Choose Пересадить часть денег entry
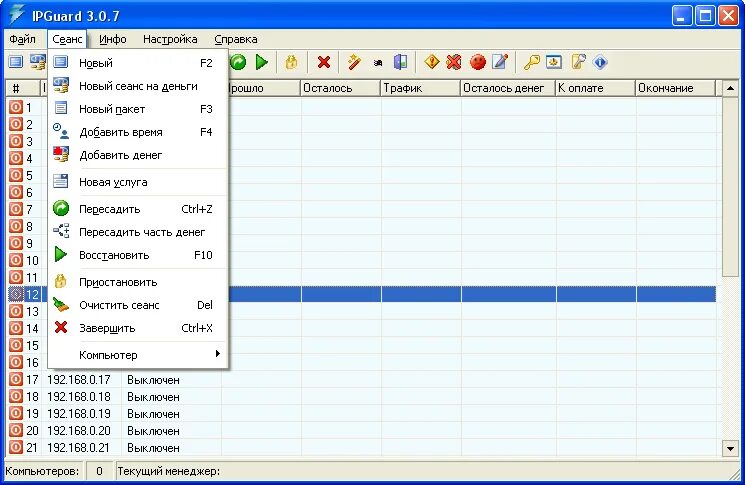The height and width of the screenshot is (485, 745). pyautogui.click(x=138, y=232)
